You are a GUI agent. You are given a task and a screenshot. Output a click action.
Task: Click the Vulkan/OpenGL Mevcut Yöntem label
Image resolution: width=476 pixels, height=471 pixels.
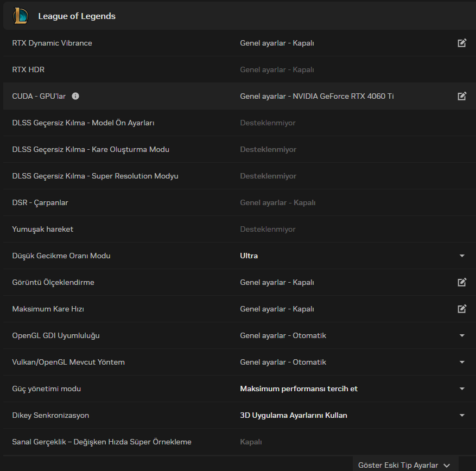point(68,362)
